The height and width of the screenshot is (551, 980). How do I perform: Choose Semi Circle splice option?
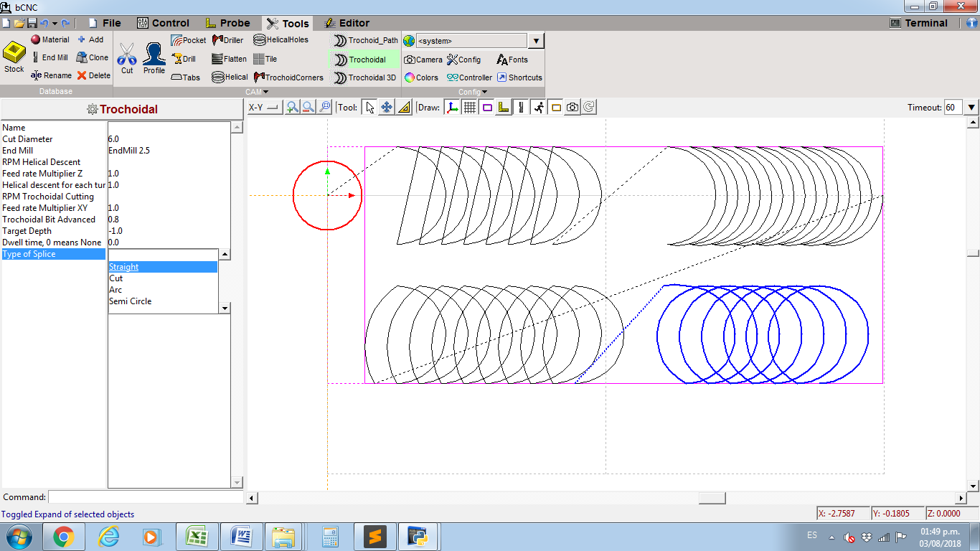(x=131, y=301)
